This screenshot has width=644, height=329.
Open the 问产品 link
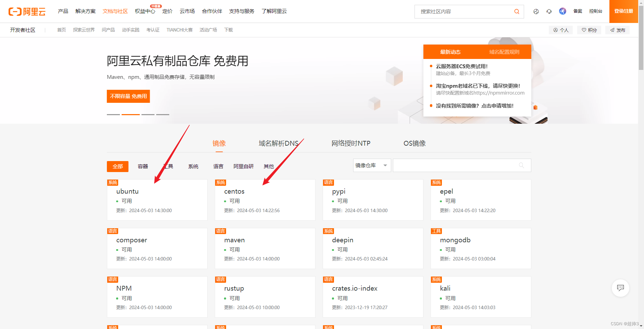108,30
